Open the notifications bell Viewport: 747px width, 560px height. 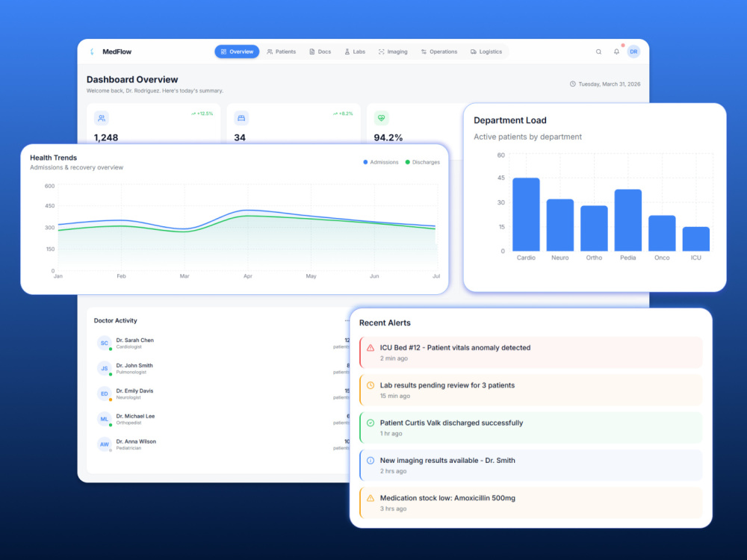tap(616, 52)
